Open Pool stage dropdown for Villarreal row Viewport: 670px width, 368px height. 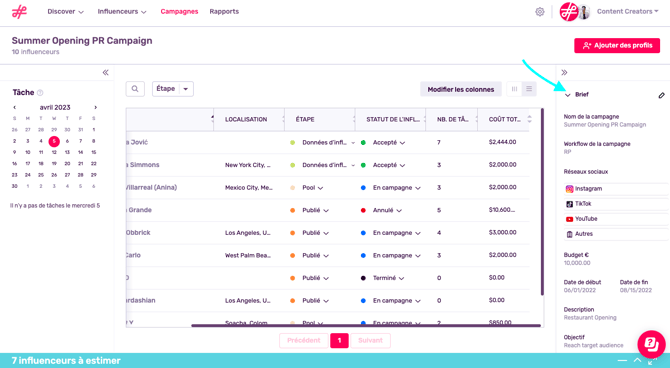(312, 188)
